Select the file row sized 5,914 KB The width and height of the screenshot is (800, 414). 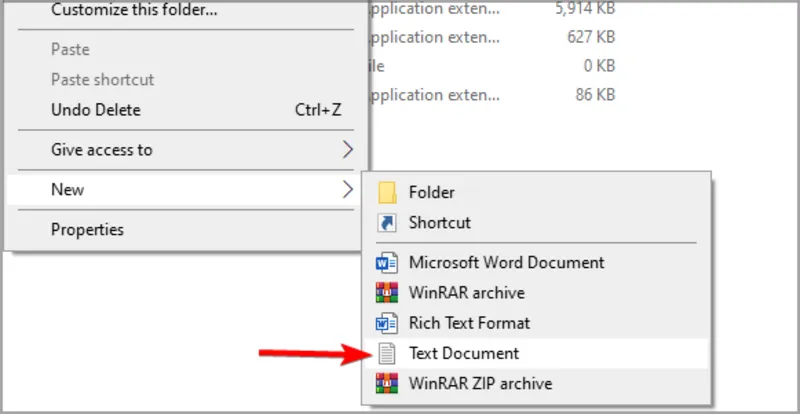click(490, 10)
